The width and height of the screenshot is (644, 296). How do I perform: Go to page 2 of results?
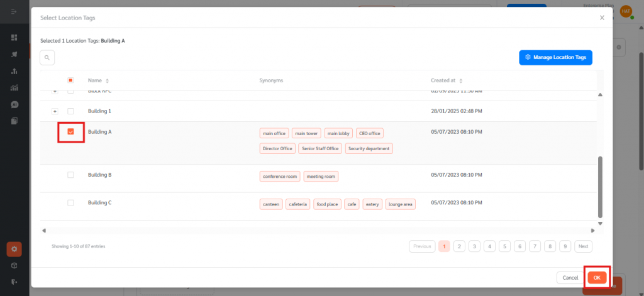(459, 246)
